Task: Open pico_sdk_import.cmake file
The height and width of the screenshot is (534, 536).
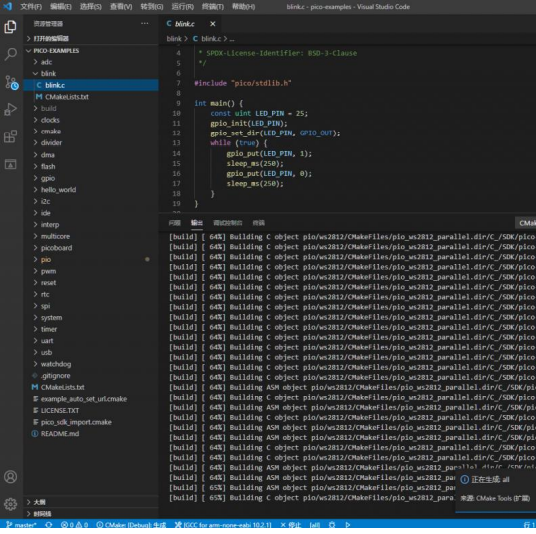Action: coord(91,422)
